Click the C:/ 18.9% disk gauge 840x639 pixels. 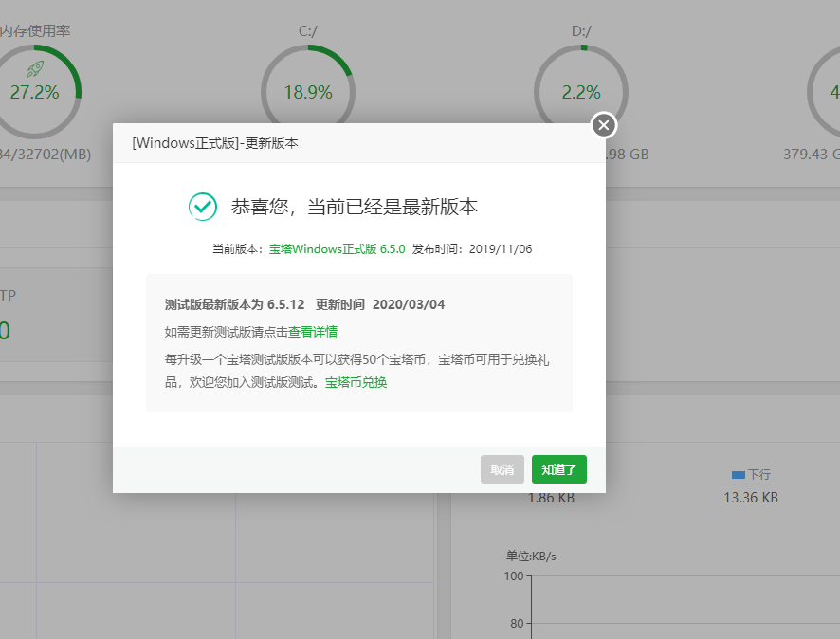308,92
